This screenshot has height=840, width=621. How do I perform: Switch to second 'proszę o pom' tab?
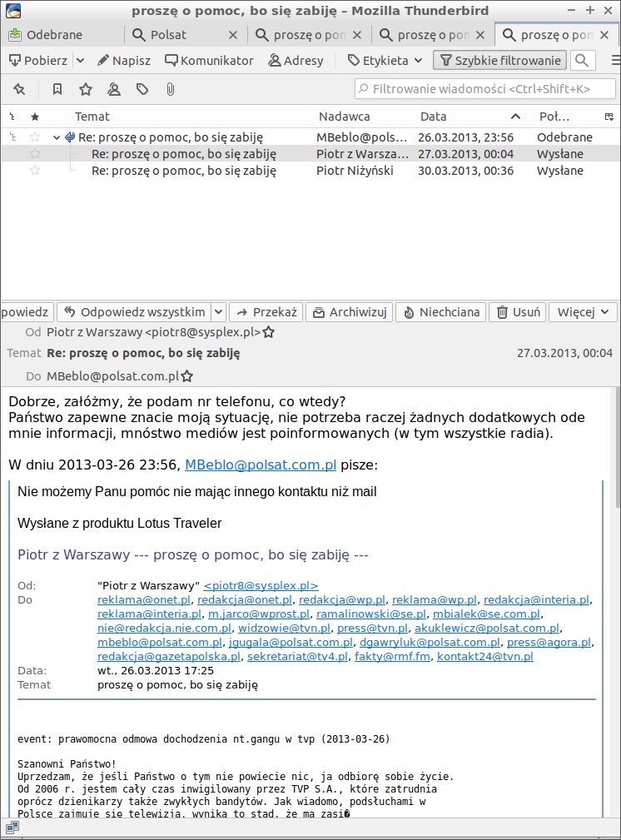pos(434,35)
